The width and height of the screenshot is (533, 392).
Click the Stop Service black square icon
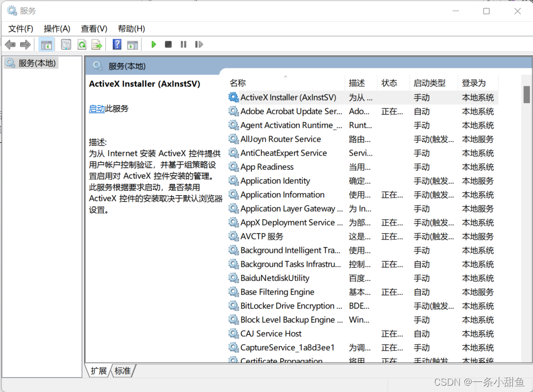(168, 44)
